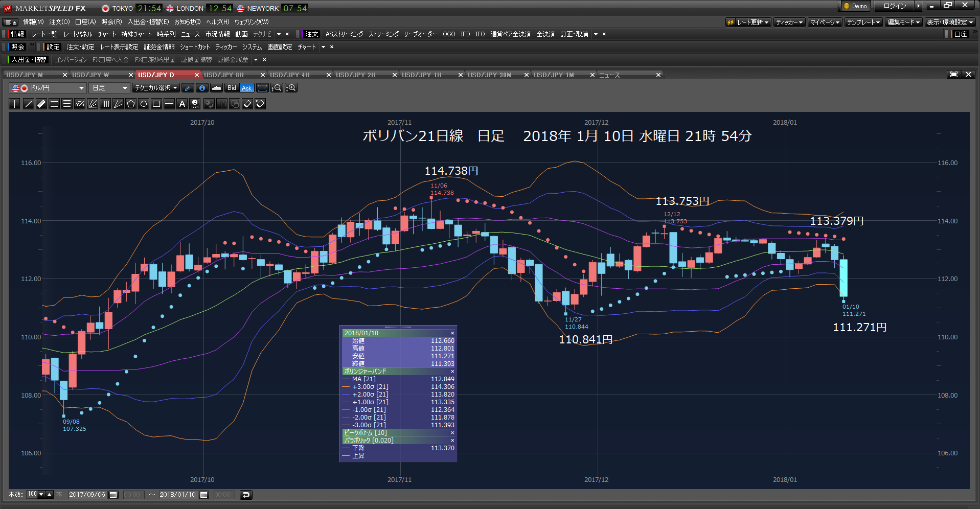This screenshot has height=509, width=980.
Task: Select the Fibonacci arc tool
Action: point(80,104)
